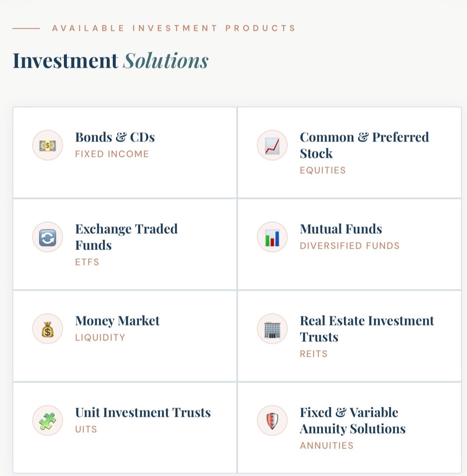Click the banknote icon for Bonds & CDs

(48, 145)
